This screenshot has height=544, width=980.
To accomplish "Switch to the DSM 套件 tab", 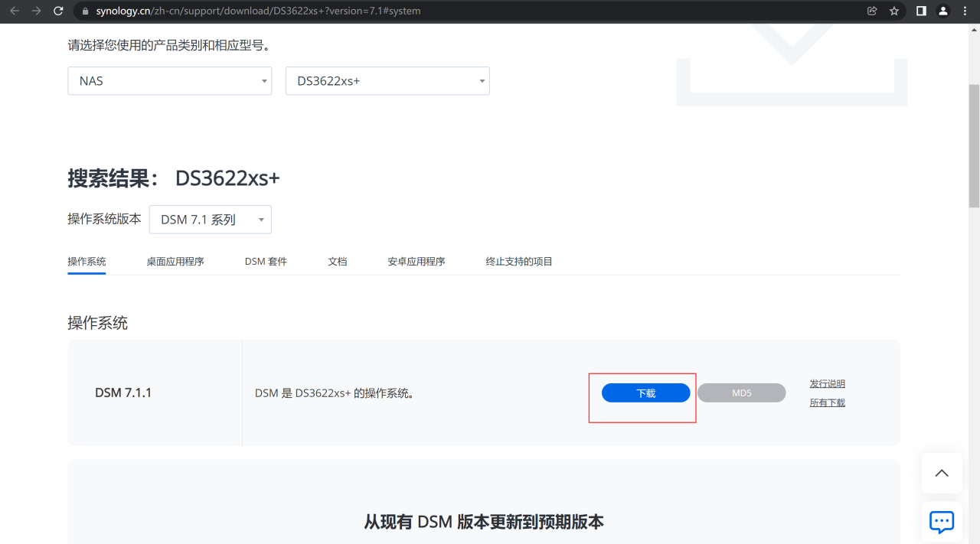I will coord(266,262).
